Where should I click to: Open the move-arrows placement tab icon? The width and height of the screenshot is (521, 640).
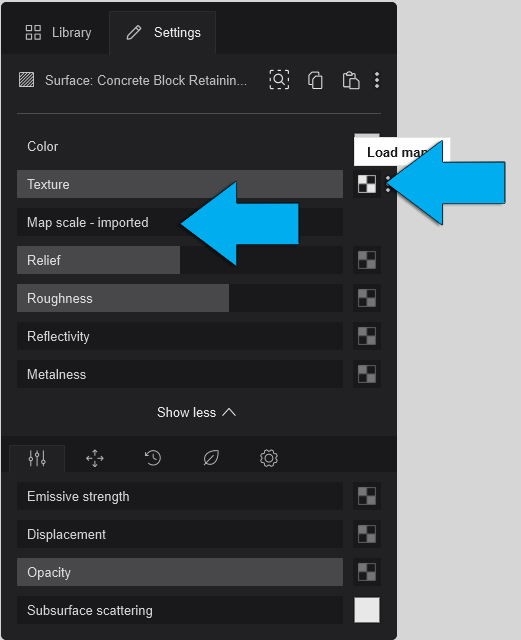(x=95, y=458)
